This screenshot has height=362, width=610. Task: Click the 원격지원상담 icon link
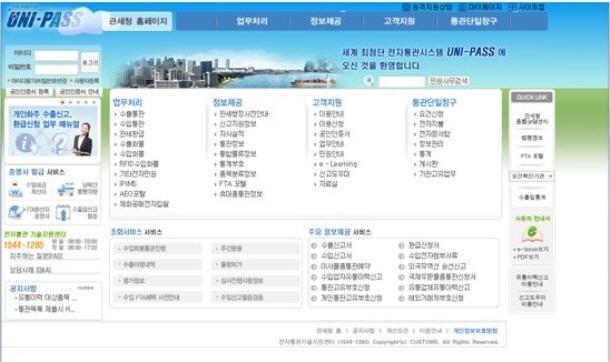coord(428,7)
